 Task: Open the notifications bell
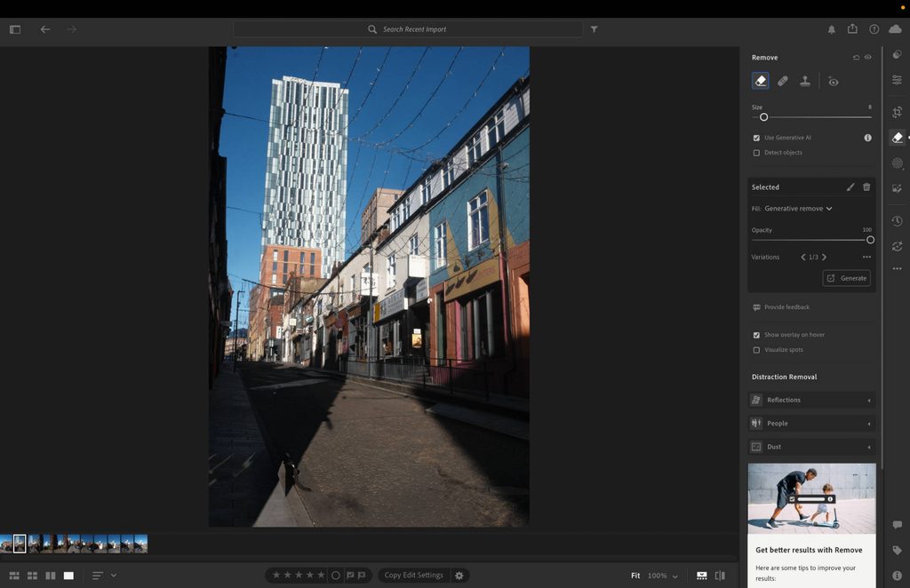click(x=832, y=29)
